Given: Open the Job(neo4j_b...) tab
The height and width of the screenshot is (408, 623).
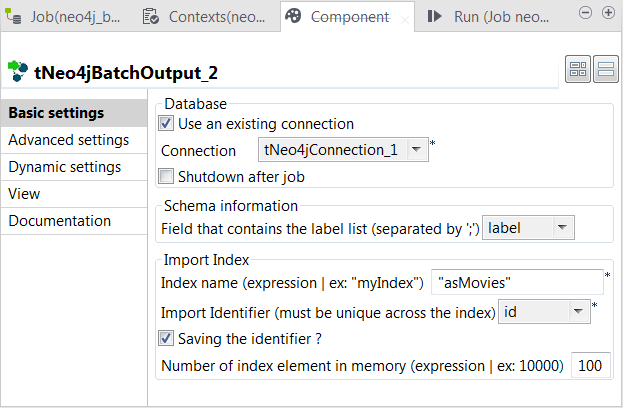Looking at the screenshot, I should [x=65, y=16].
